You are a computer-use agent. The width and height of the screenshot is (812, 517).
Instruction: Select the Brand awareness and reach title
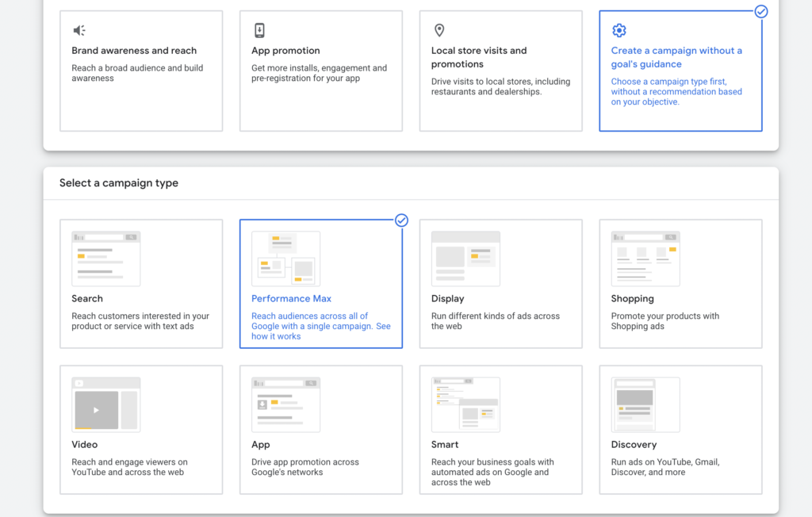pyautogui.click(x=134, y=51)
